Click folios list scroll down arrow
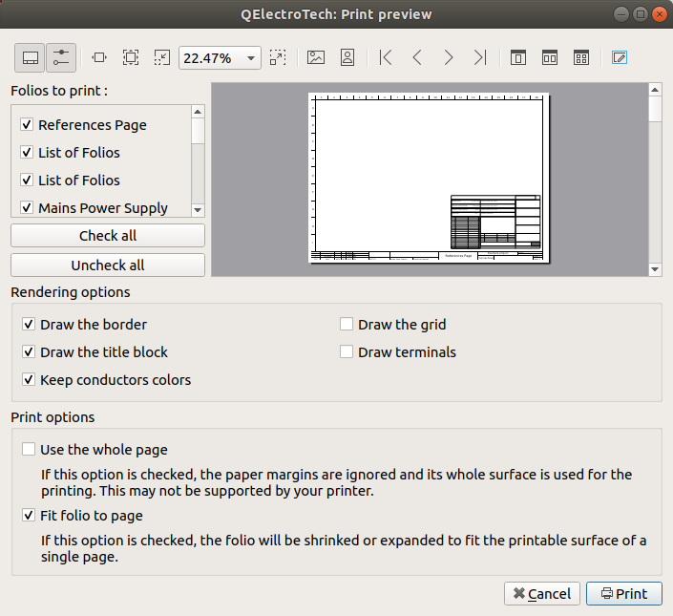This screenshot has width=673, height=616. point(198,210)
